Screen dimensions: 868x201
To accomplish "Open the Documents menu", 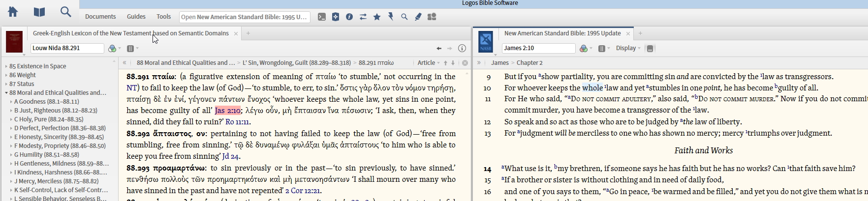I will tap(100, 17).
